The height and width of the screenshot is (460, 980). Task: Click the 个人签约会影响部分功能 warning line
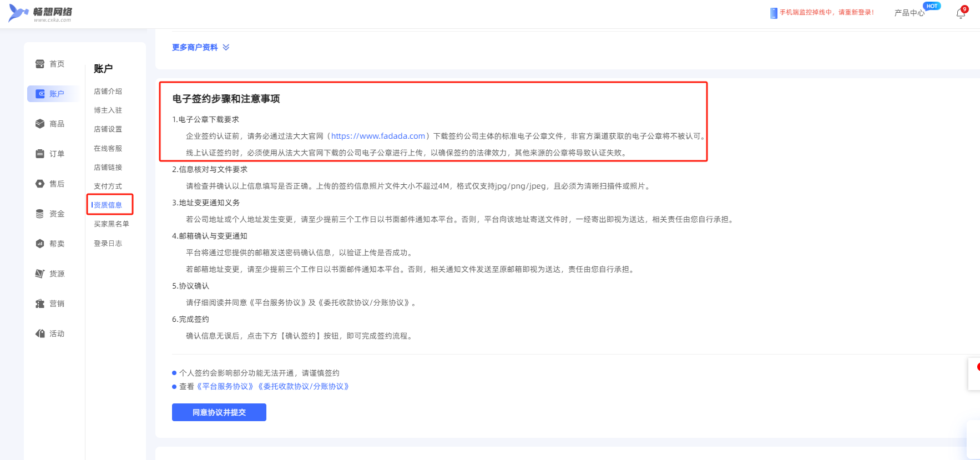tap(259, 373)
